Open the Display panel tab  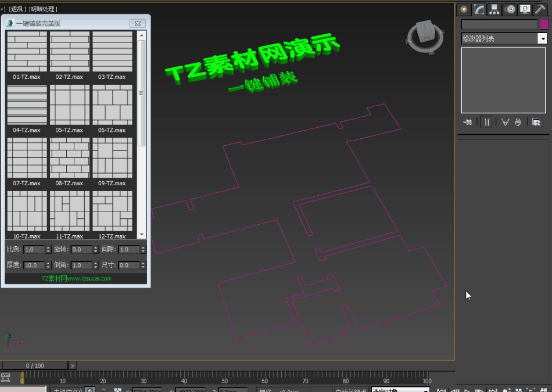point(525,9)
